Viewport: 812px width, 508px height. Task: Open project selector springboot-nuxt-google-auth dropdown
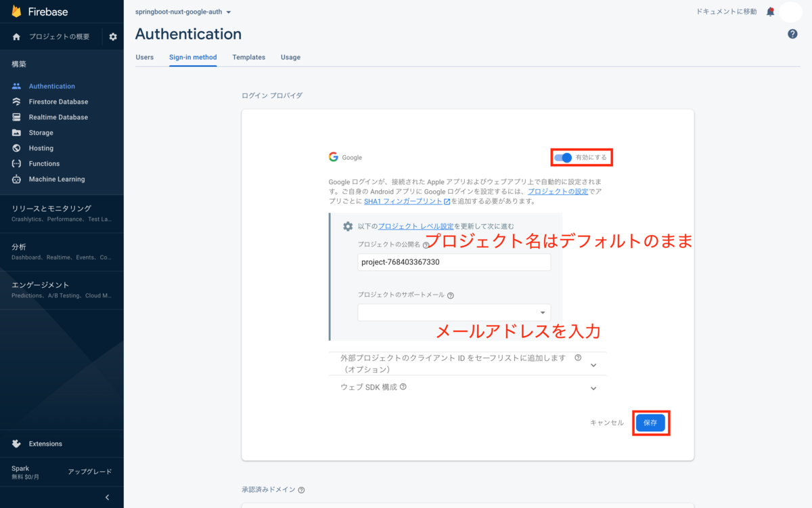[x=183, y=12]
